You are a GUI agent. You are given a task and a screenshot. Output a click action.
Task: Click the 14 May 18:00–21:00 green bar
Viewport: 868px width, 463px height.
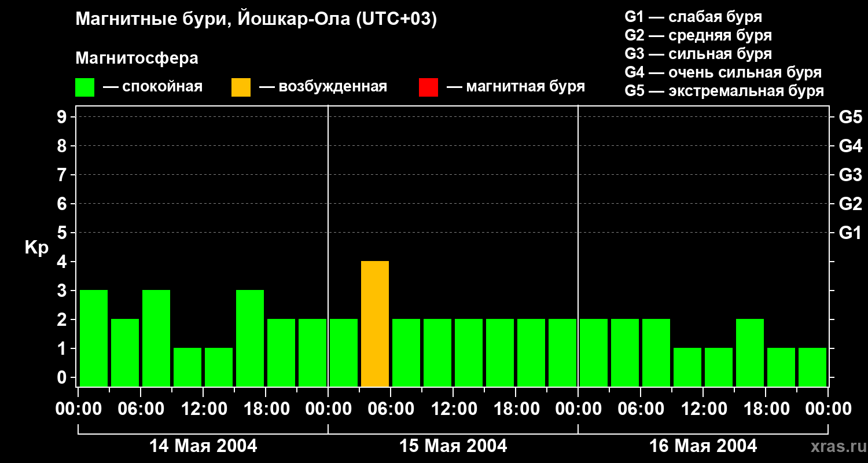tap(281, 353)
